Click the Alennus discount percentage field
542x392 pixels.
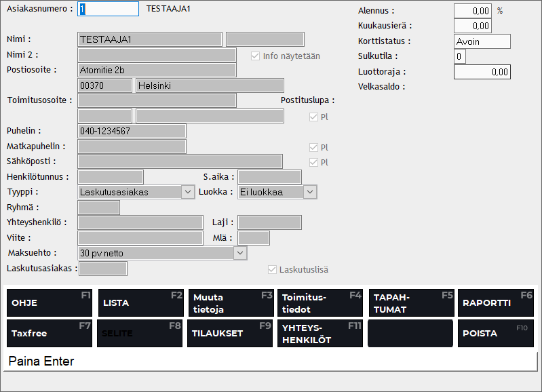(472, 11)
